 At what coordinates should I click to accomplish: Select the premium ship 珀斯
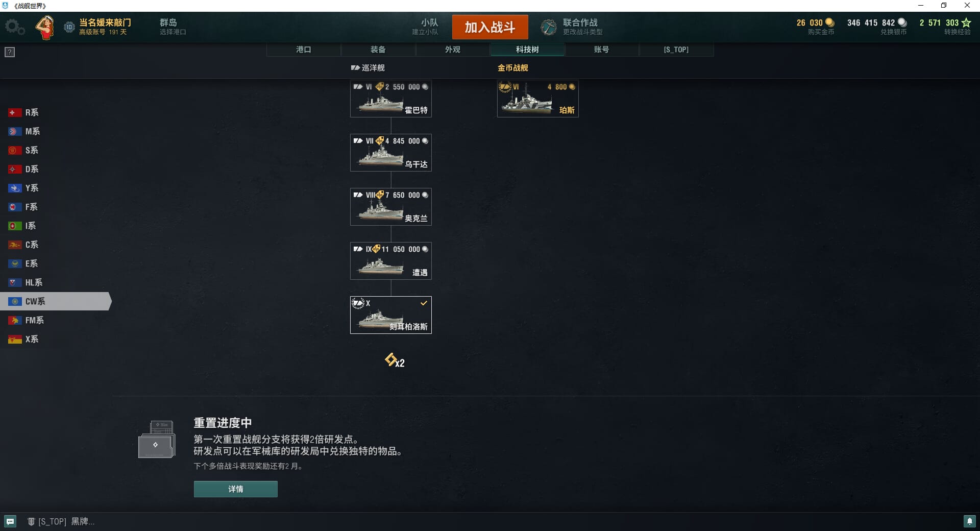538,99
